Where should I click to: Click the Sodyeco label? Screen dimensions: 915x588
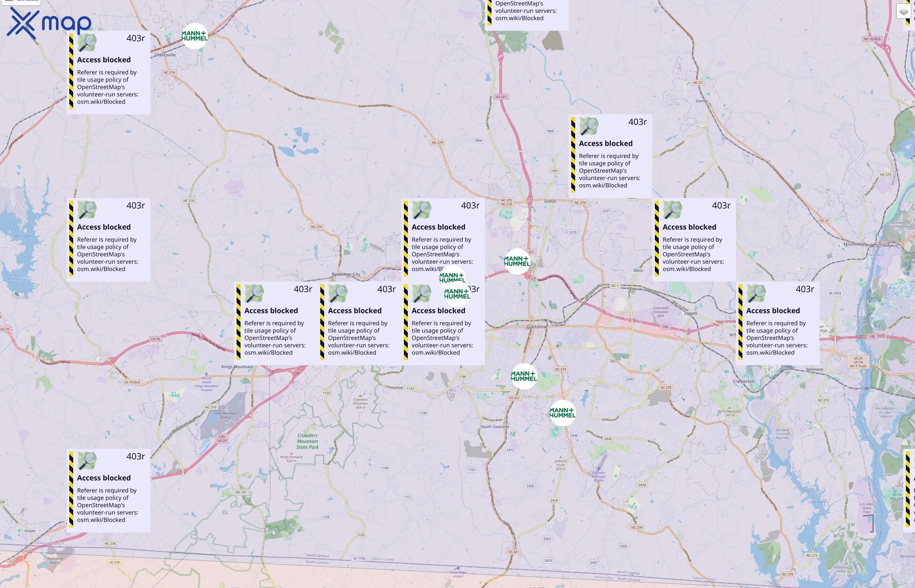(890, 245)
